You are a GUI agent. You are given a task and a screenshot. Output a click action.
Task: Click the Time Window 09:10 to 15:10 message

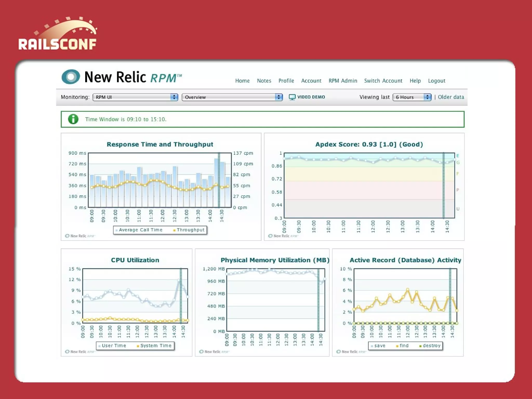(126, 119)
